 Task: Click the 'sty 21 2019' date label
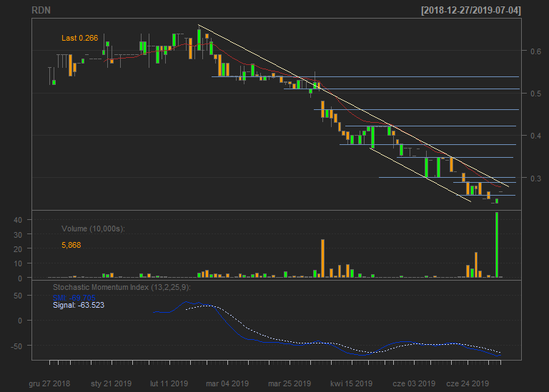(112, 383)
